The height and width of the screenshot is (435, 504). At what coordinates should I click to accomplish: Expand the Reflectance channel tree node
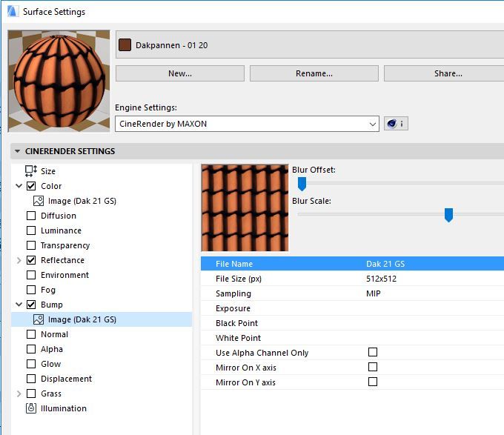point(19,260)
